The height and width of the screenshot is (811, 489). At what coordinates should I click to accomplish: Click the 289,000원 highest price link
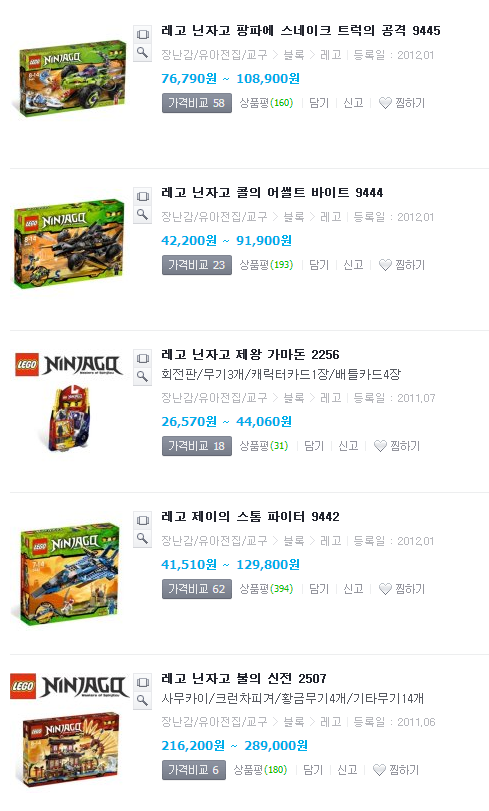(x=276, y=745)
